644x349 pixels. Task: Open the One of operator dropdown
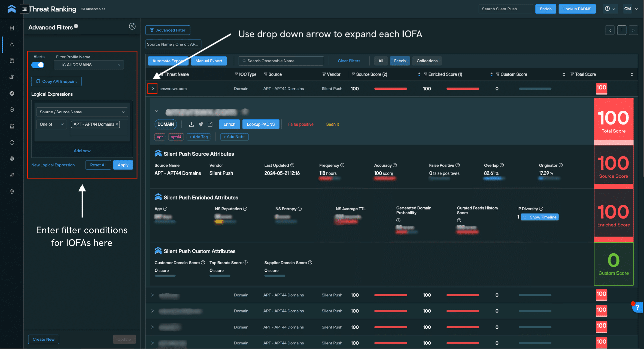coord(52,124)
